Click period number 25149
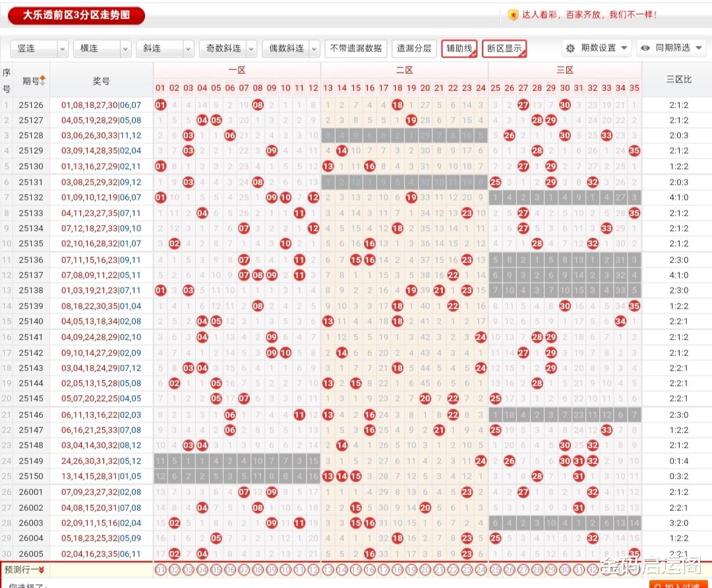Screen dimensions: 712x588 click(31, 461)
